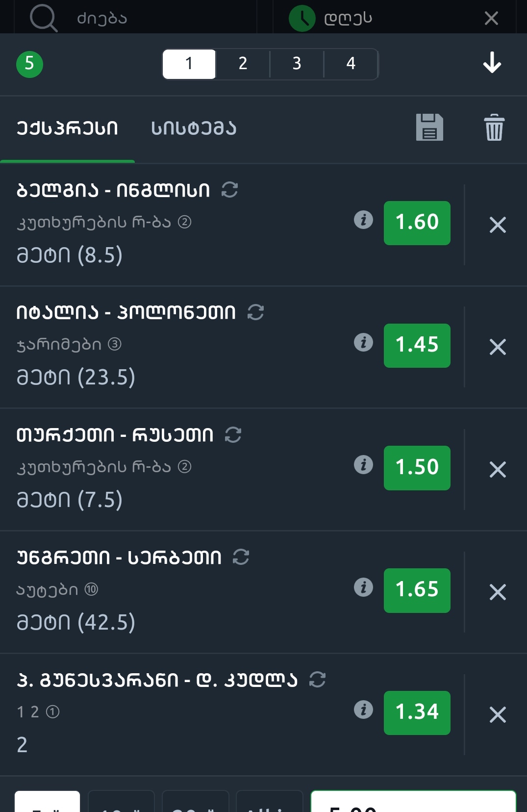Show info for უნგრეთი - სერბეთი bet
527x812 pixels.
363,587
